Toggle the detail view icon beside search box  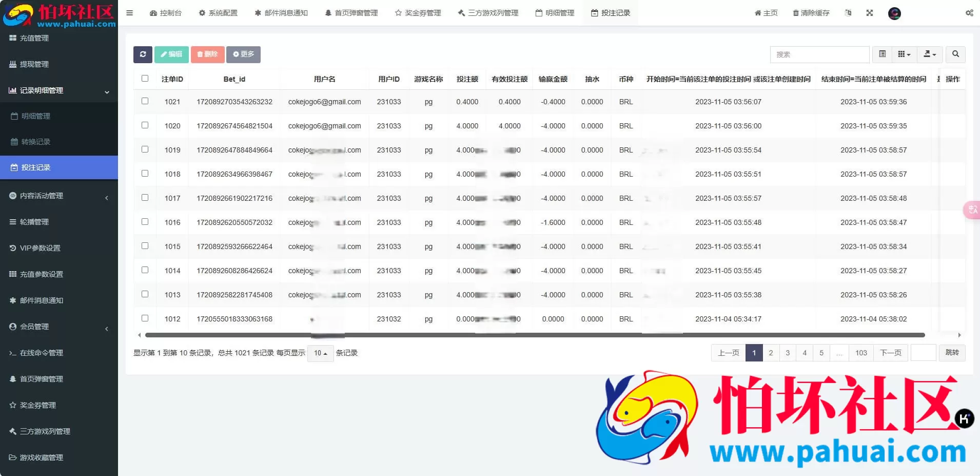(882, 54)
